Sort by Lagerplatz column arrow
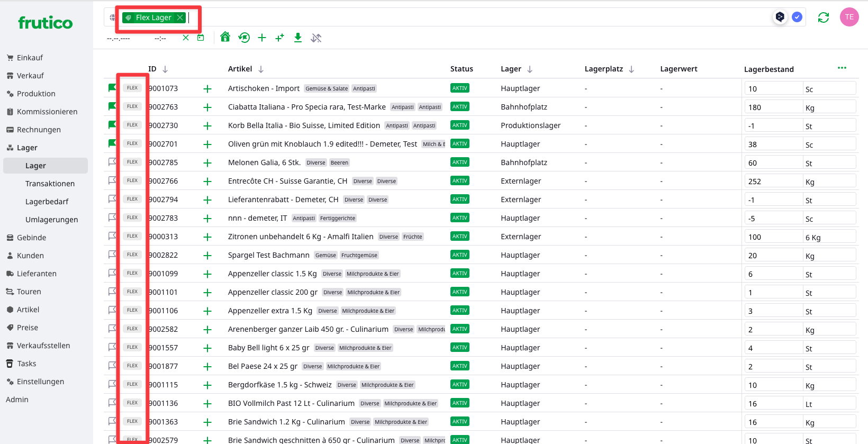 631,69
